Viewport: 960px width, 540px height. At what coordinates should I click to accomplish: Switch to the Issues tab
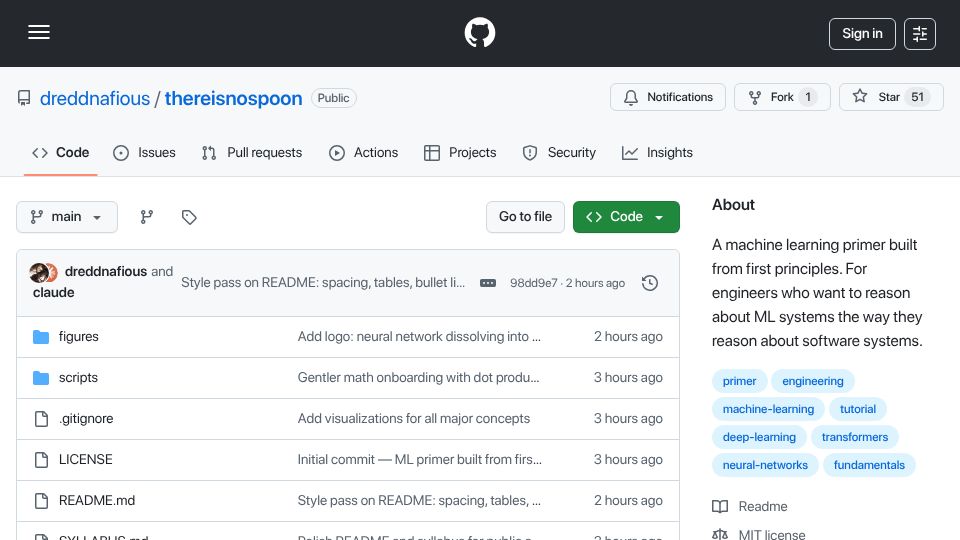point(144,152)
